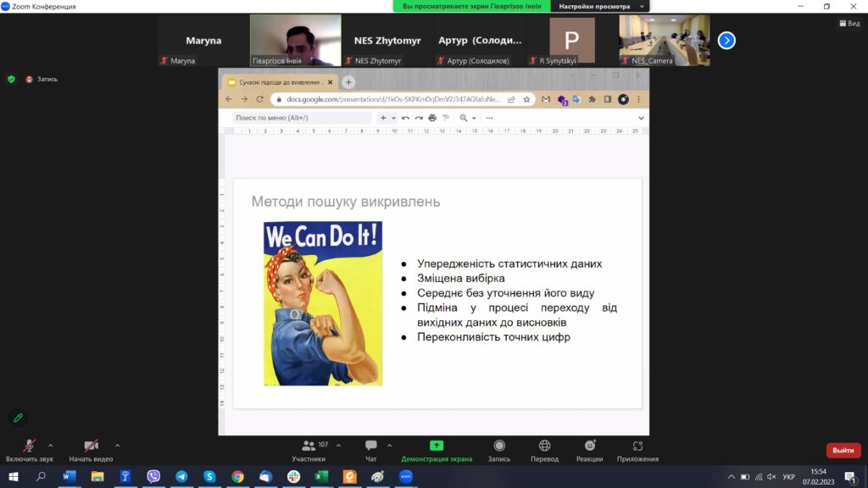This screenshot has height=488, width=868.
Task: Start sharing with Демонстрация экрана
Action: 437,451
